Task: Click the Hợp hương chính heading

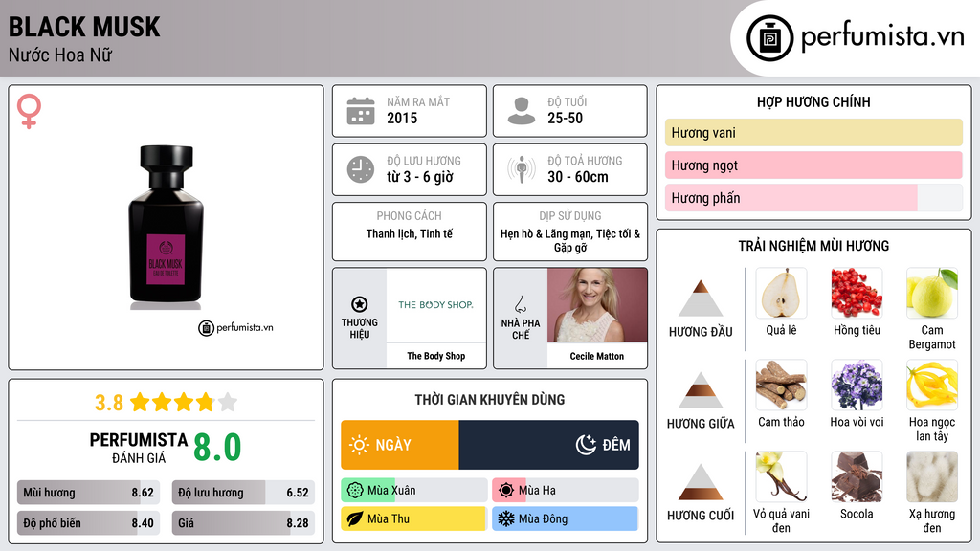Action: [x=813, y=101]
